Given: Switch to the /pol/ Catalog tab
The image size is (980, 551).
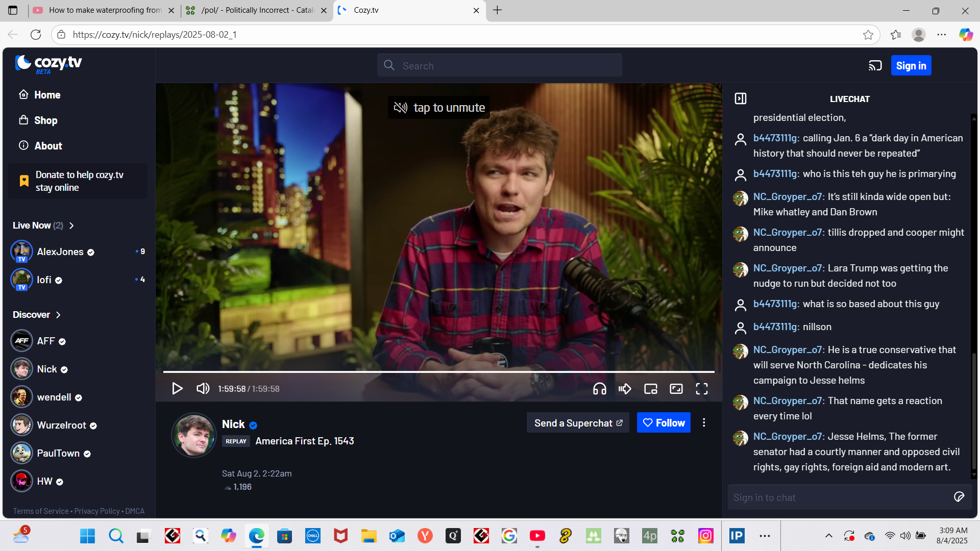Looking at the screenshot, I should (257, 10).
